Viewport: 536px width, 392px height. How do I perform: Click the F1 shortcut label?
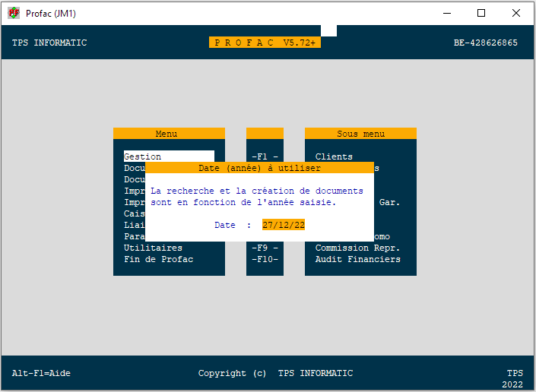265,156
